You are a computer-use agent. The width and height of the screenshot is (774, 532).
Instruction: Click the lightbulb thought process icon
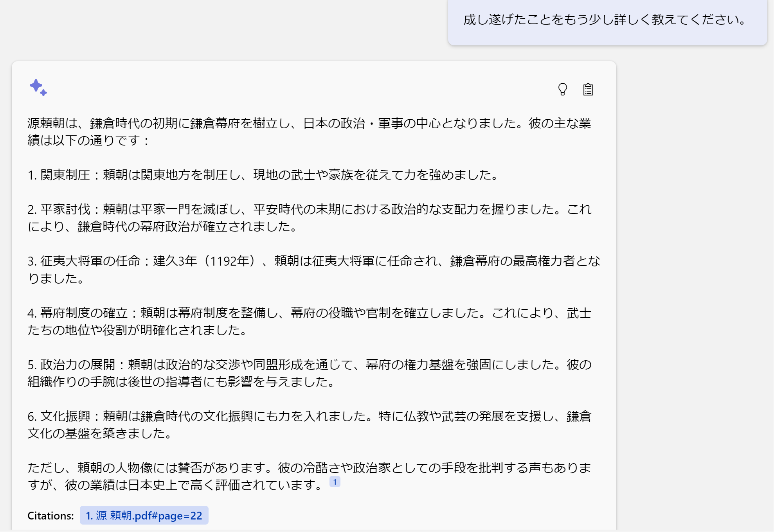tap(562, 89)
